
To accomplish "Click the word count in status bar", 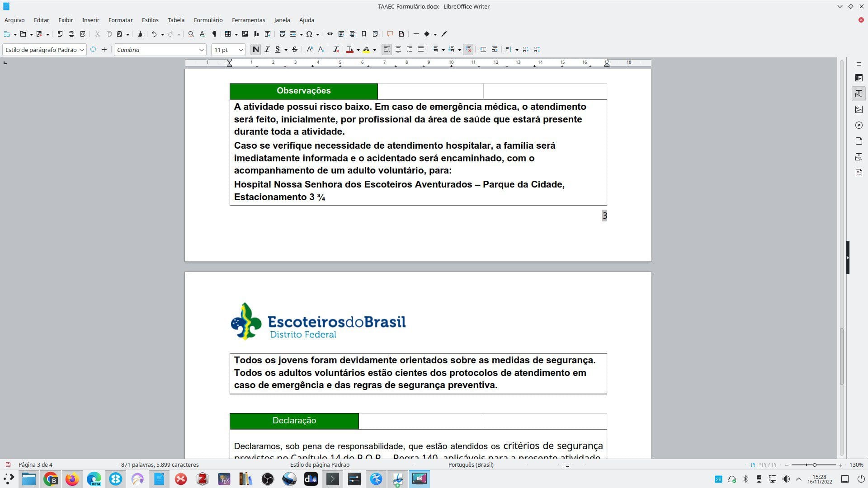I will (x=160, y=465).
